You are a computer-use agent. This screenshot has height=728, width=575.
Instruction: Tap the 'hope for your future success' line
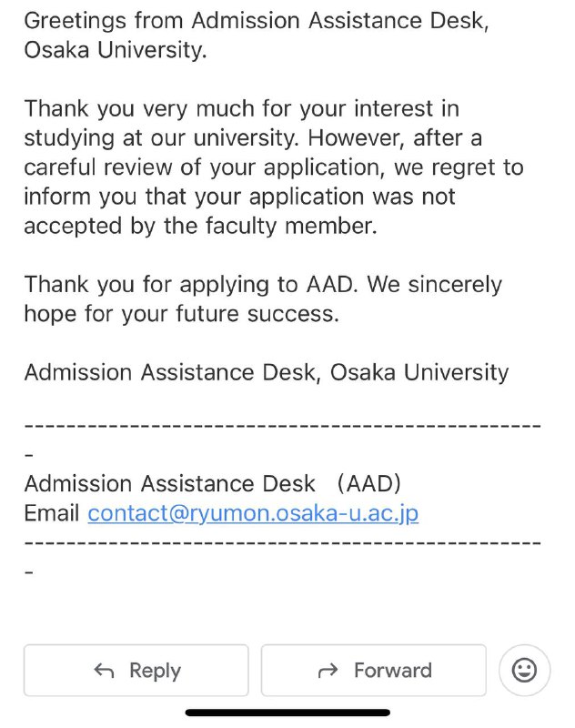point(181,315)
